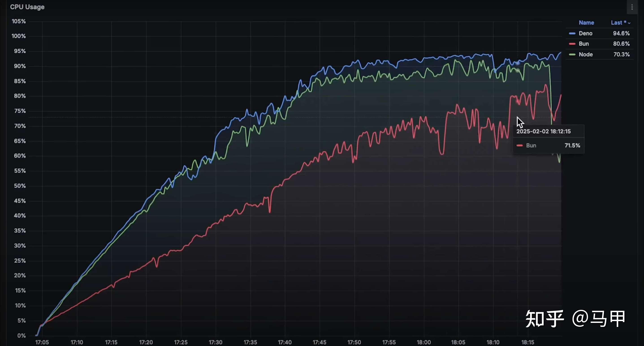Click Bun 71.5% entry in tooltip

tap(548, 145)
